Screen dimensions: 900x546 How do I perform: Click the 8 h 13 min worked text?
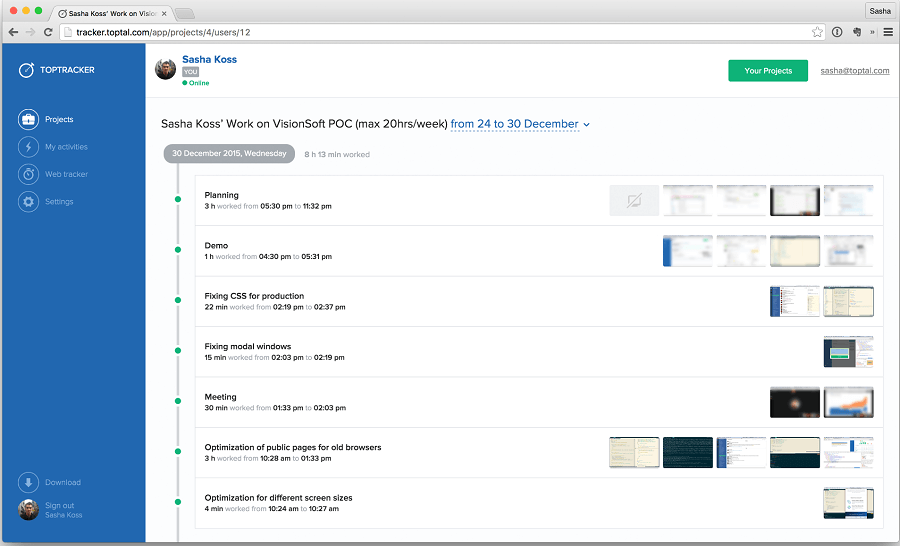coord(337,154)
